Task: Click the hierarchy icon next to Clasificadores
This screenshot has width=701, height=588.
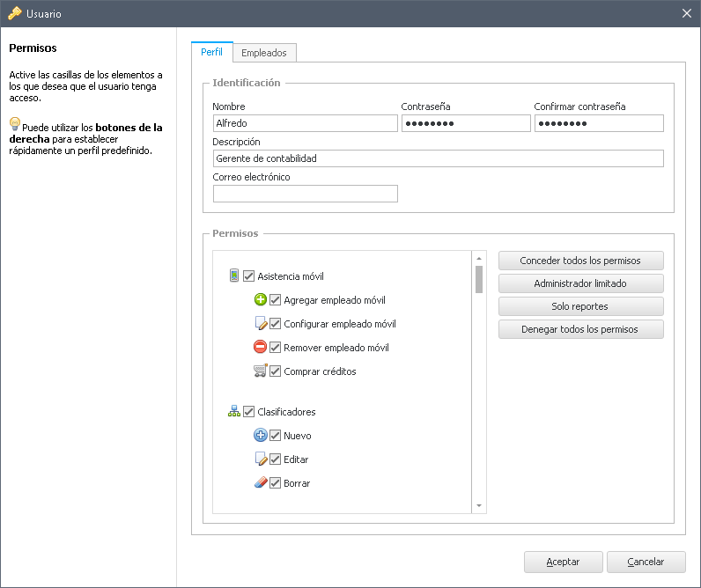Action: [234, 411]
